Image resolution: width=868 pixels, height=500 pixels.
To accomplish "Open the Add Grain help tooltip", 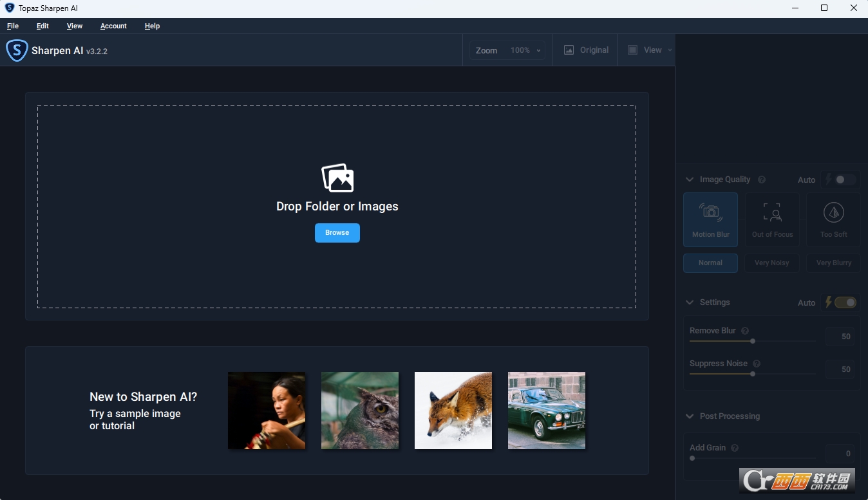I will coord(735,448).
